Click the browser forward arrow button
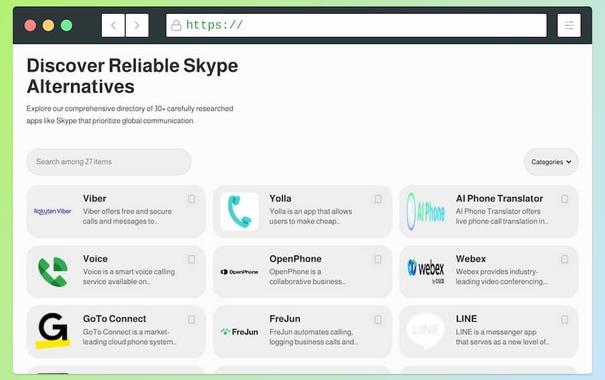The height and width of the screenshot is (380, 605). click(137, 25)
